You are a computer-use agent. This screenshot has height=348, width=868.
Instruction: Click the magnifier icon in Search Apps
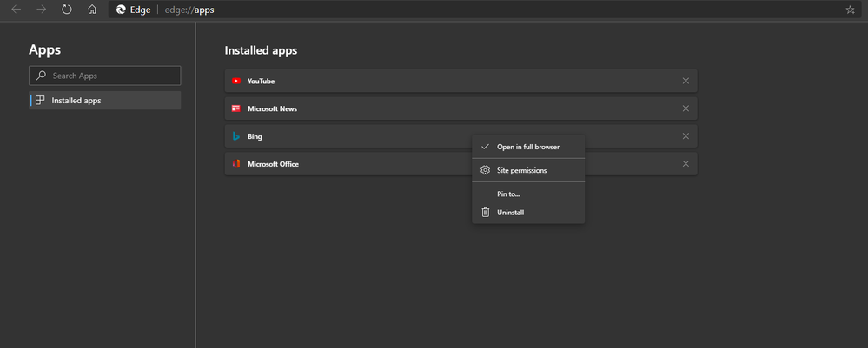41,76
